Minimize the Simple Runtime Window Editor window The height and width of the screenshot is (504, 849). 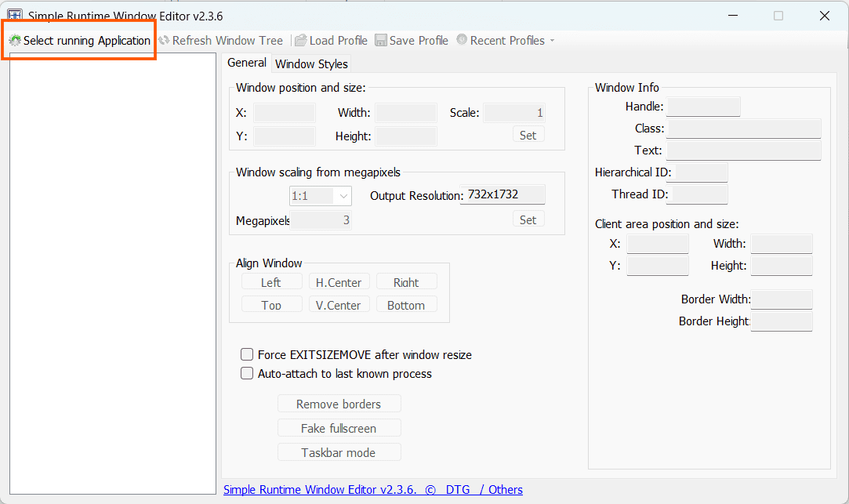pyautogui.click(x=733, y=16)
